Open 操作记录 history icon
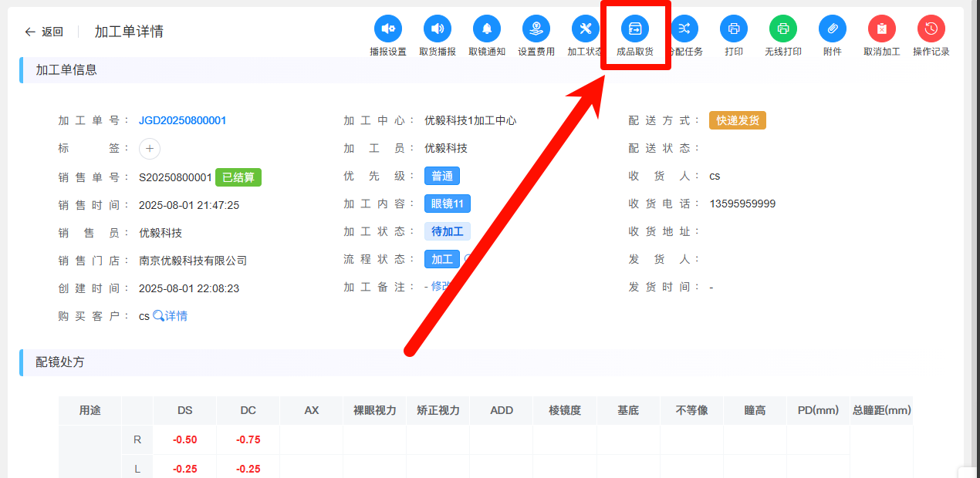Screen dimensions: 980x478 [931, 29]
